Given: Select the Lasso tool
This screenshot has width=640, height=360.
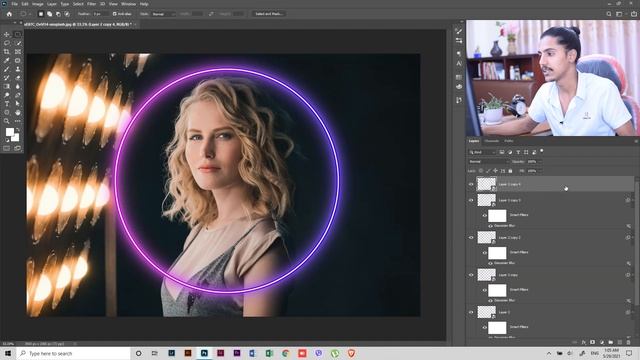Looking at the screenshot, I should click(7, 43).
